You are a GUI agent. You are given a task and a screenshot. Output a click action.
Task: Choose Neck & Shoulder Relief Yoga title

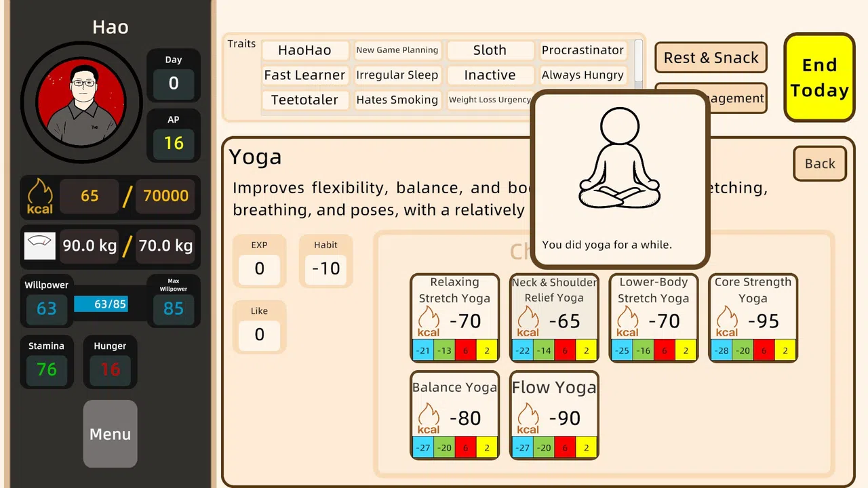coord(554,290)
